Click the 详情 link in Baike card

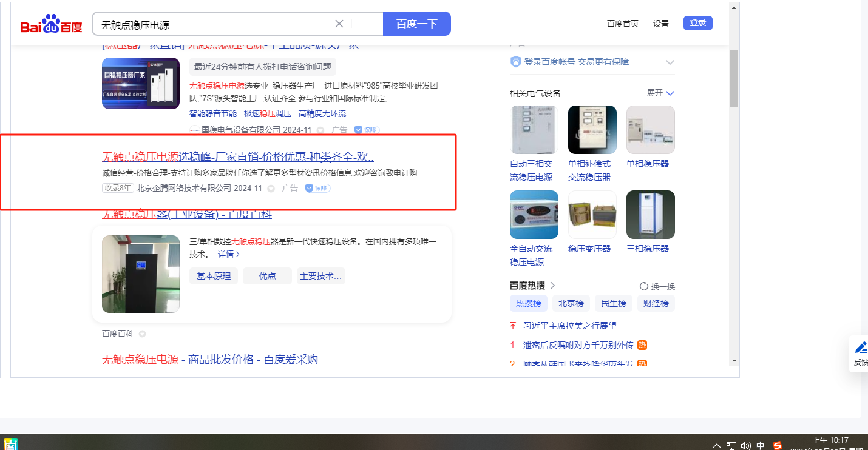tap(229, 254)
